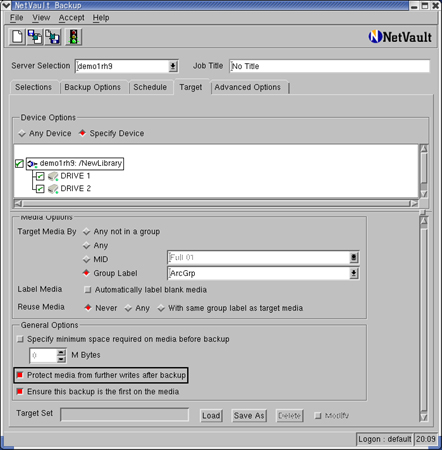This screenshot has width=442, height=450.
Task: Click the NetVault logo
Action: [x=400, y=37]
